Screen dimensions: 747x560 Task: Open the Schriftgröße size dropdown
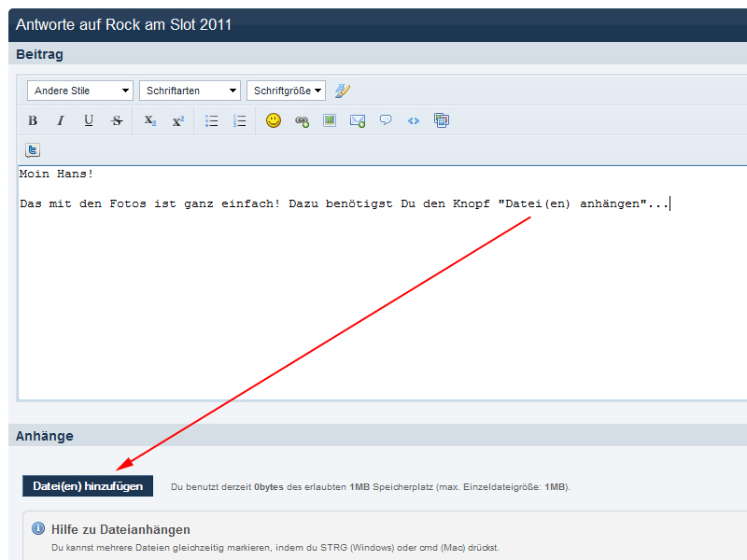[x=286, y=91]
